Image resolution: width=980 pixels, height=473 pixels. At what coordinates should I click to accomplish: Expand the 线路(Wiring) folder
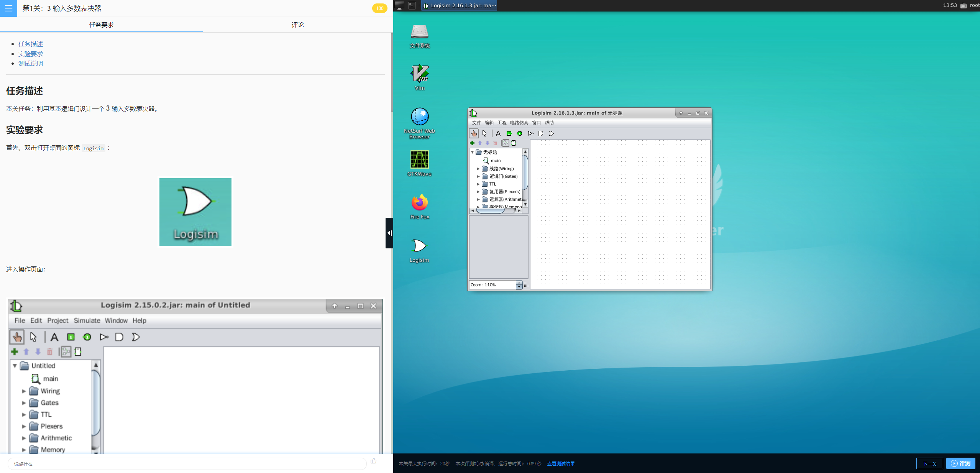478,169
